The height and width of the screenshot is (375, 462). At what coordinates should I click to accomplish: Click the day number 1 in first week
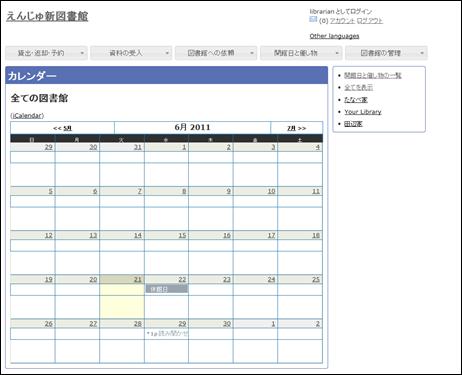coord(184,147)
